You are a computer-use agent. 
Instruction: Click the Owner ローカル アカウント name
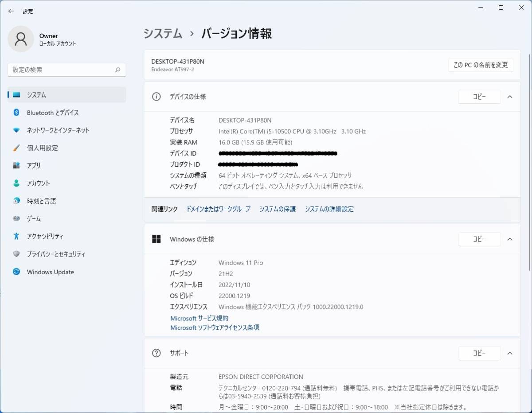tap(58, 39)
